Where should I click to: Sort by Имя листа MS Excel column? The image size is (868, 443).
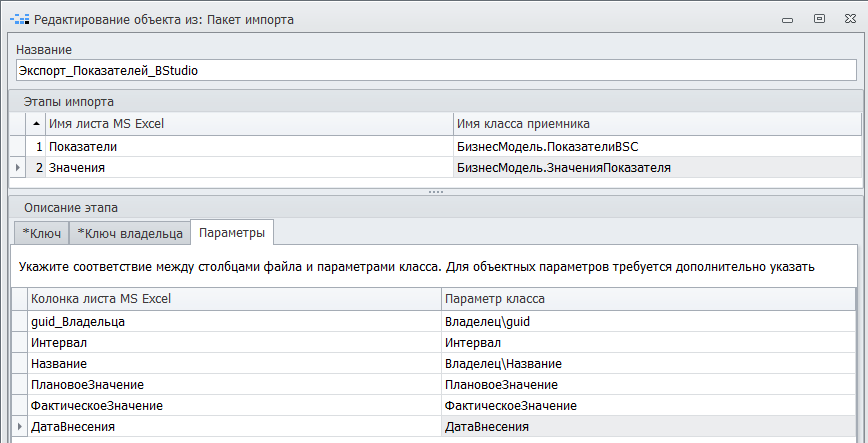click(x=248, y=124)
